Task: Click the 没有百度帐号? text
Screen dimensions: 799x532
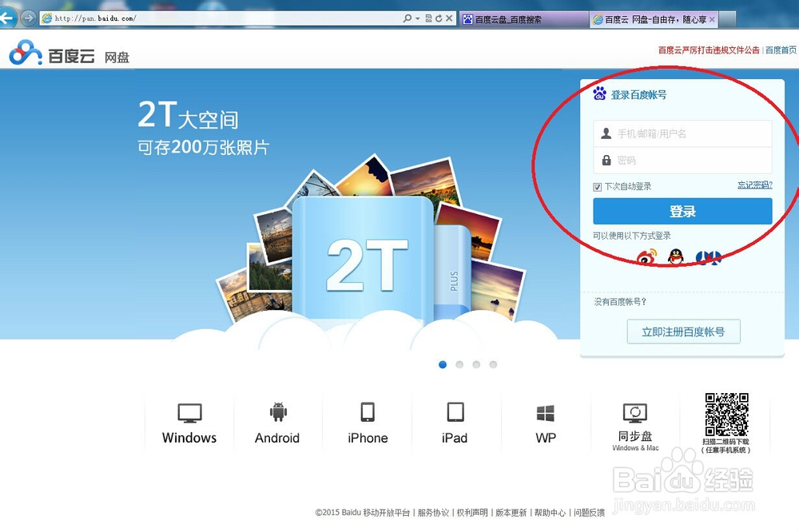Action: (620, 302)
